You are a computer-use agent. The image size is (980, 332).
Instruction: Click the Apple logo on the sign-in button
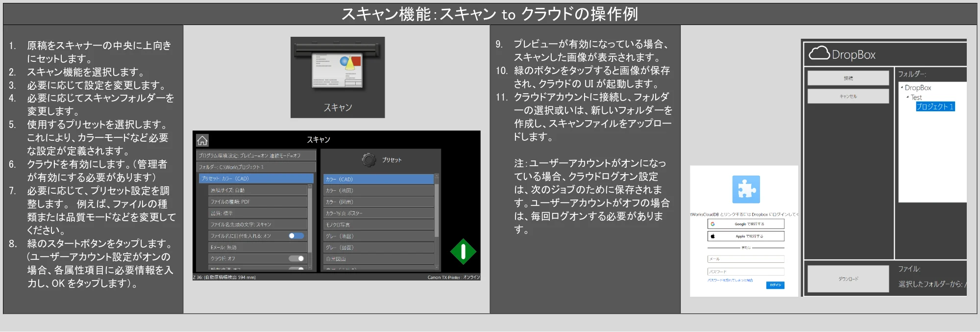[712, 236]
